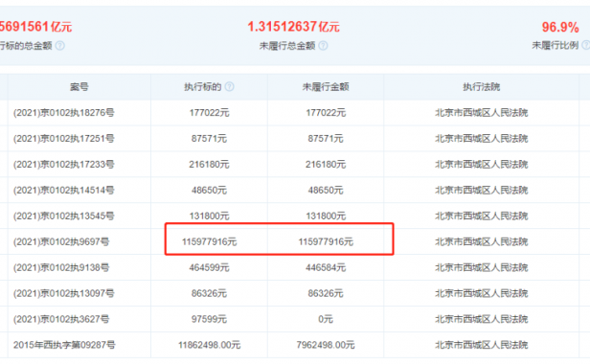Select 执行标的 value 97599元
Viewport: 590px width, 364px height.
[x=209, y=319]
